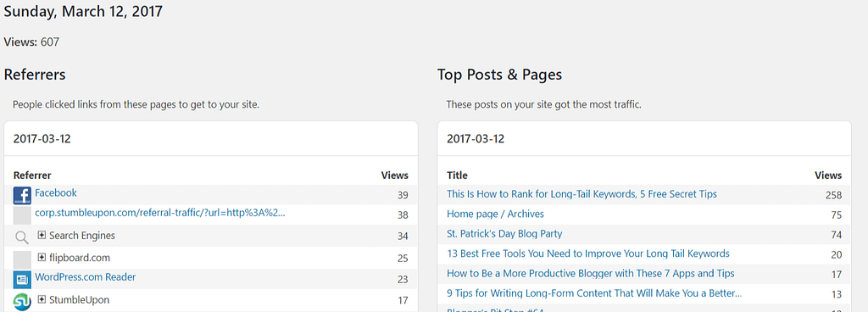Click 'These posts on your site got the most traffic' text
Image resolution: width=868 pixels, height=312 pixels.
(543, 104)
